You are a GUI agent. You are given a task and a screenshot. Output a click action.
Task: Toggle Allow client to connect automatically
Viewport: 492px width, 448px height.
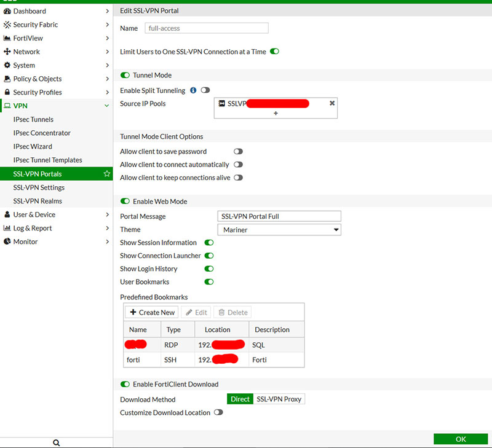(238, 165)
